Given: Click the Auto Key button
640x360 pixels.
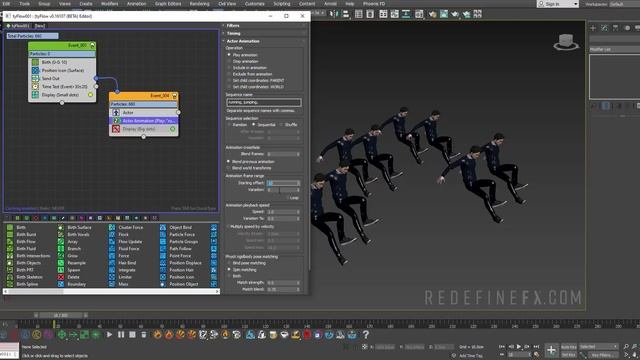Looking at the screenshot, I should [x=569, y=347].
